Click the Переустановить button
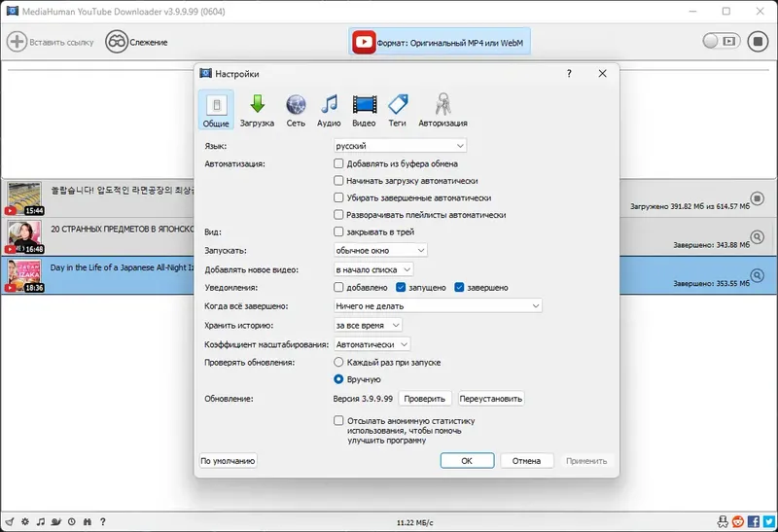This screenshot has height=532, width=778. 491,399
